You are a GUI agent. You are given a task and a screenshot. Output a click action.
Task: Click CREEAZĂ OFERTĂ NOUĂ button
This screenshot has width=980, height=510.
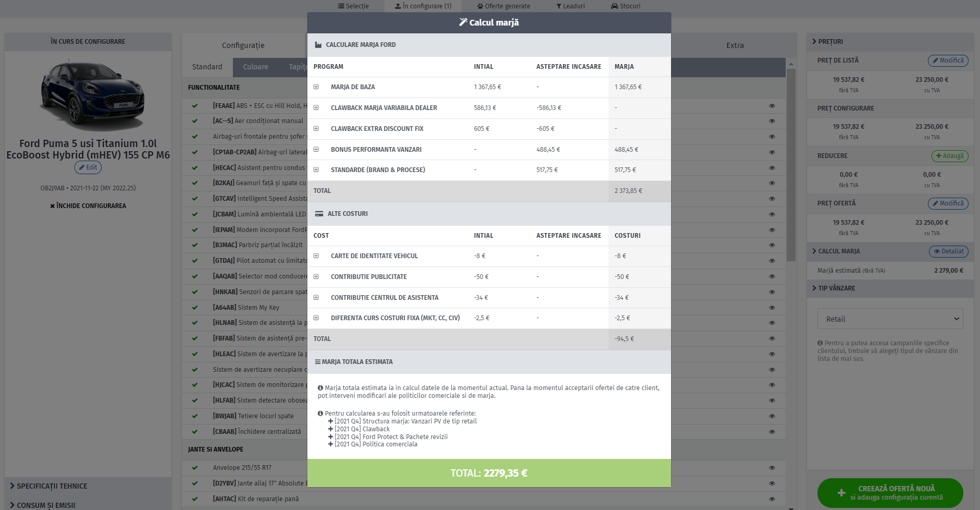tap(890, 493)
